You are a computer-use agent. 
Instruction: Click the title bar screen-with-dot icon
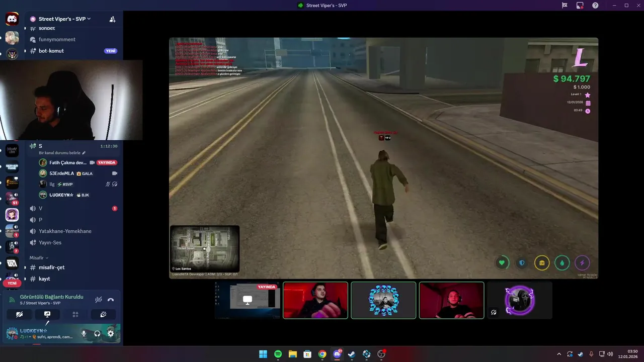coord(580,6)
